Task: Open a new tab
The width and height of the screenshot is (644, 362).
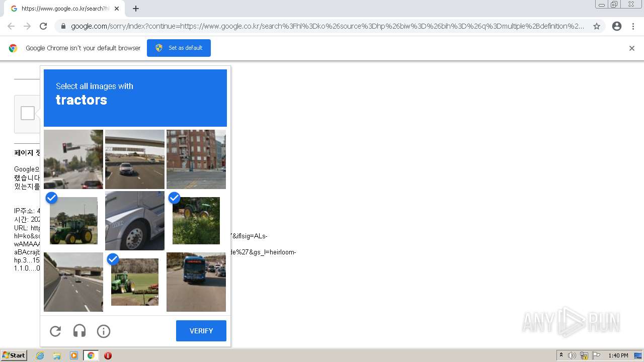Action: 136,9
